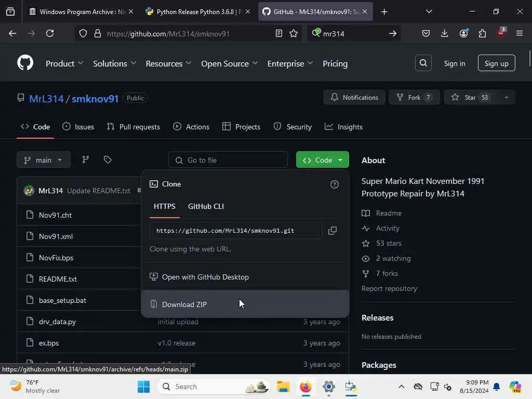
Task: Open the main branch selector dropdown
Action: (44, 160)
